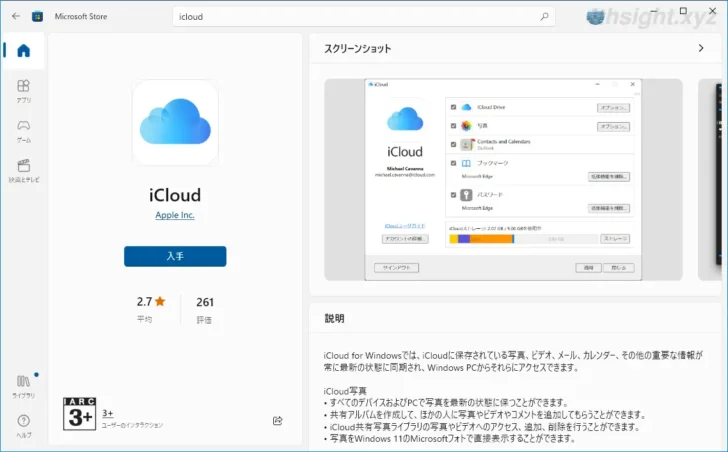Open the Home sidebar icon
The width and height of the screenshot is (728, 452).
(23, 51)
